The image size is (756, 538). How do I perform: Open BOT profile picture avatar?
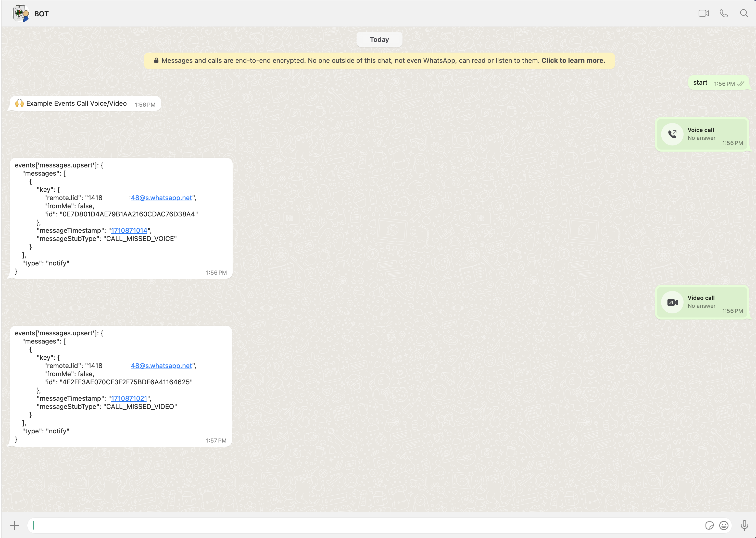[21, 14]
